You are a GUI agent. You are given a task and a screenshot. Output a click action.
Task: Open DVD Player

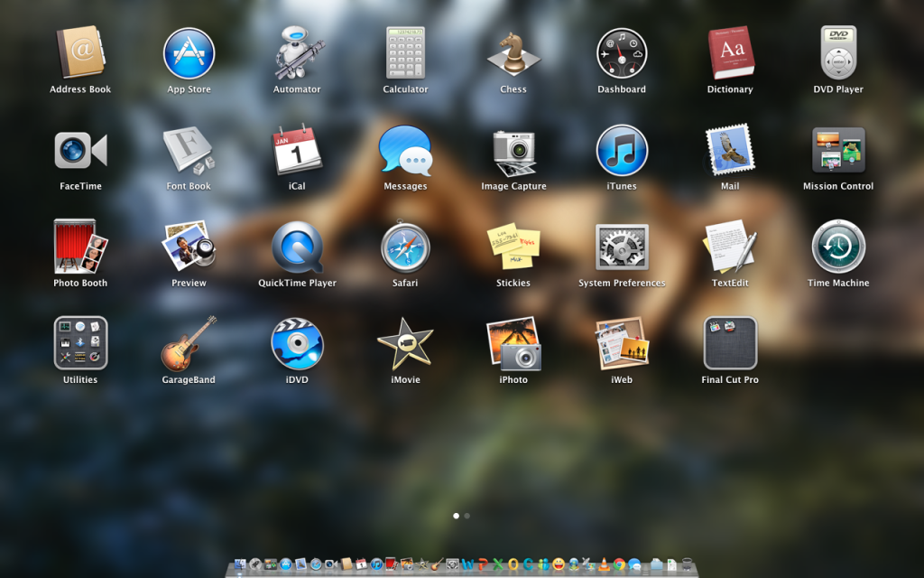pos(838,53)
